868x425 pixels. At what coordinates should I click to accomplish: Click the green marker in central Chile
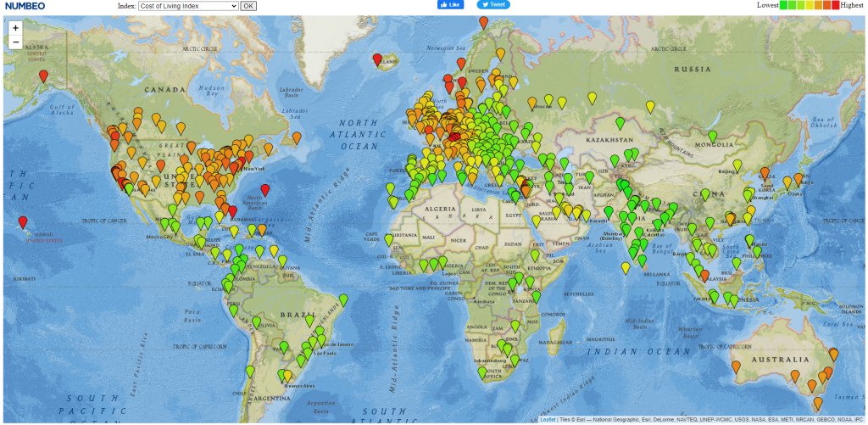tap(250, 372)
